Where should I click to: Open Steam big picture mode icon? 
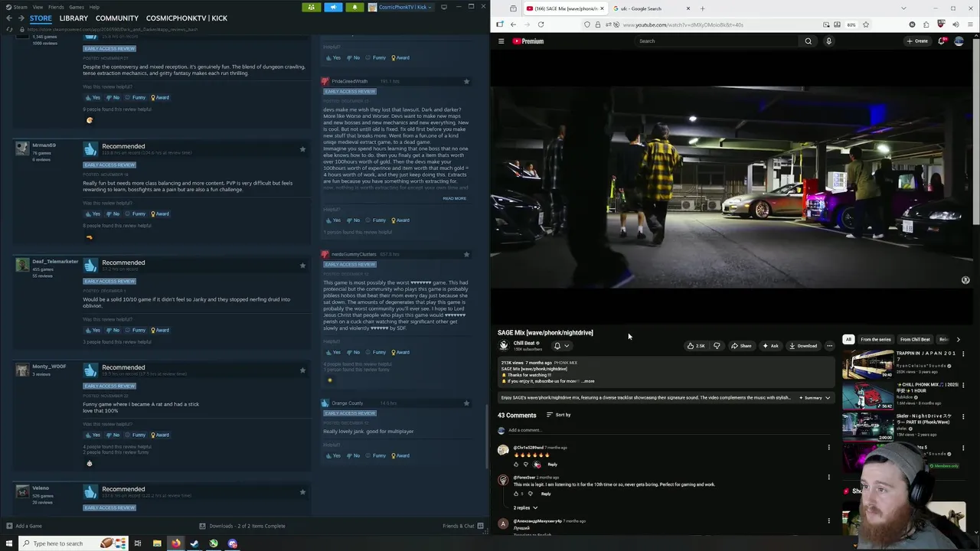click(x=443, y=7)
